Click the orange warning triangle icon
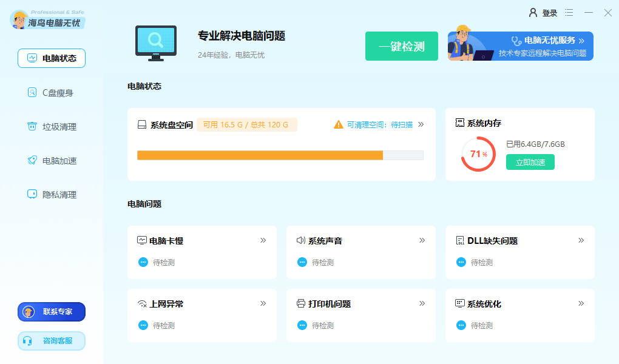The width and height of the screenshot is (619, 364). coord(338,125)
